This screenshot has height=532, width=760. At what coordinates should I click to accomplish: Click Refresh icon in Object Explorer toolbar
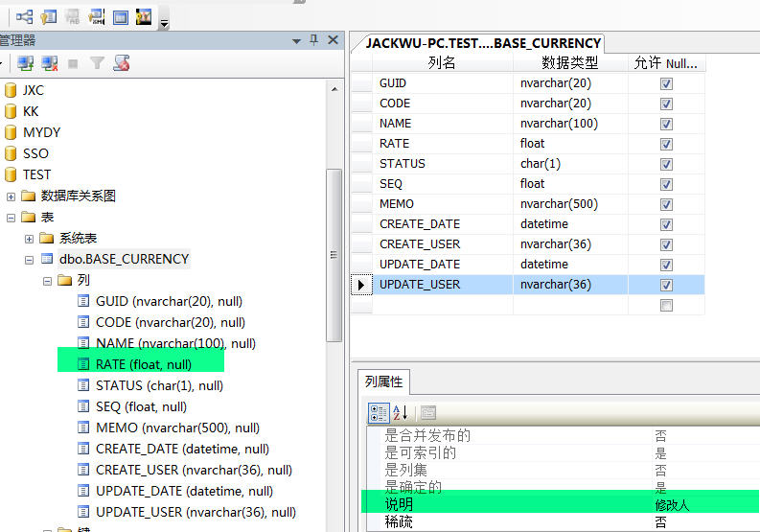(x=121, y=63)
